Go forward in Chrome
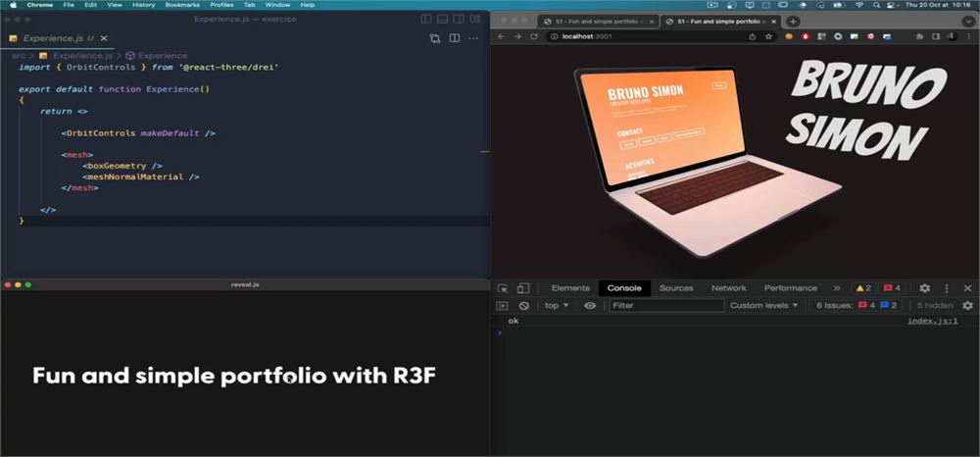 click(x=517, y=37)
